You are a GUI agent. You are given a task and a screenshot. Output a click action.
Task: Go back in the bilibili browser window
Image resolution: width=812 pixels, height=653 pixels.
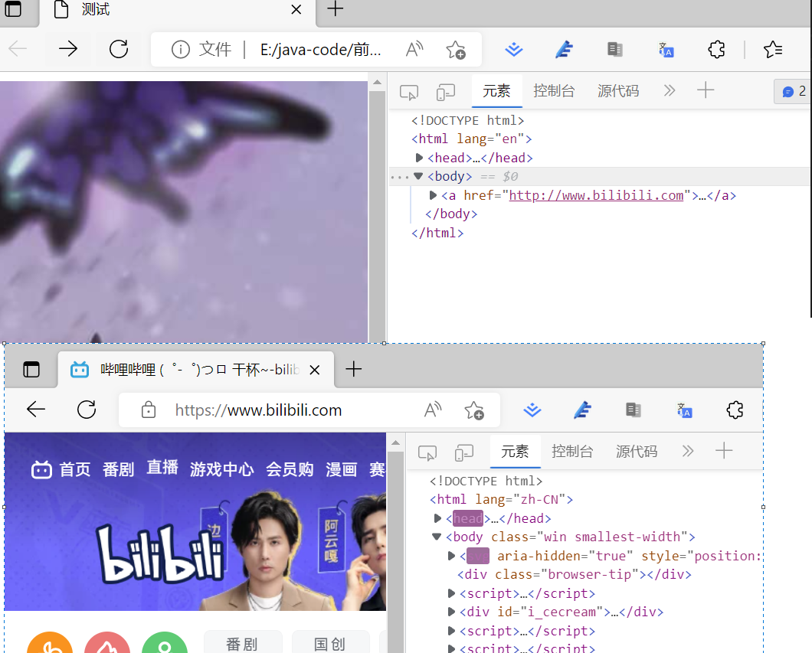click(36, 410)
